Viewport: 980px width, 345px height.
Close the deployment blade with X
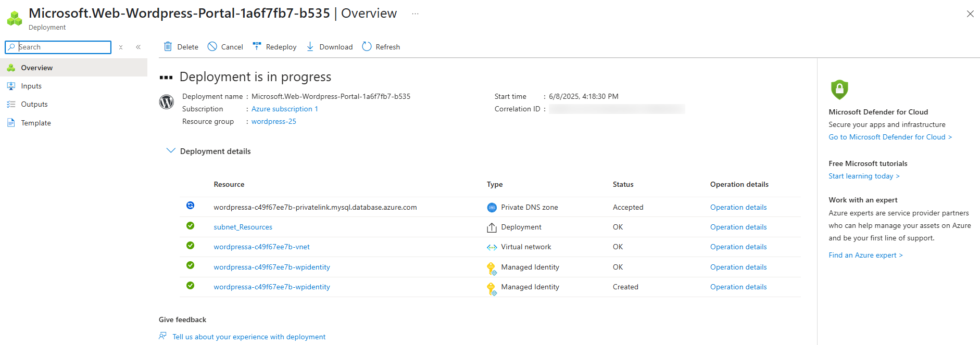970,14
